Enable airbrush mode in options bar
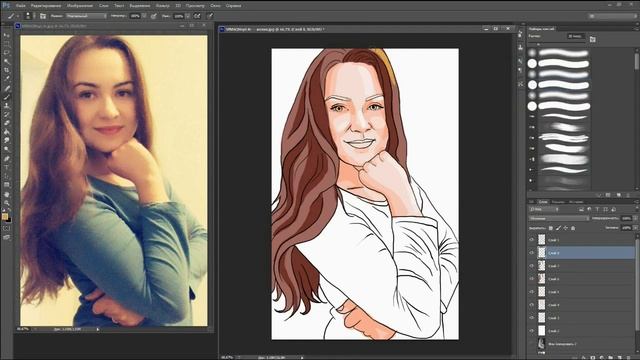The height and width of the screenshot is (360, 640). pos(197,16)
